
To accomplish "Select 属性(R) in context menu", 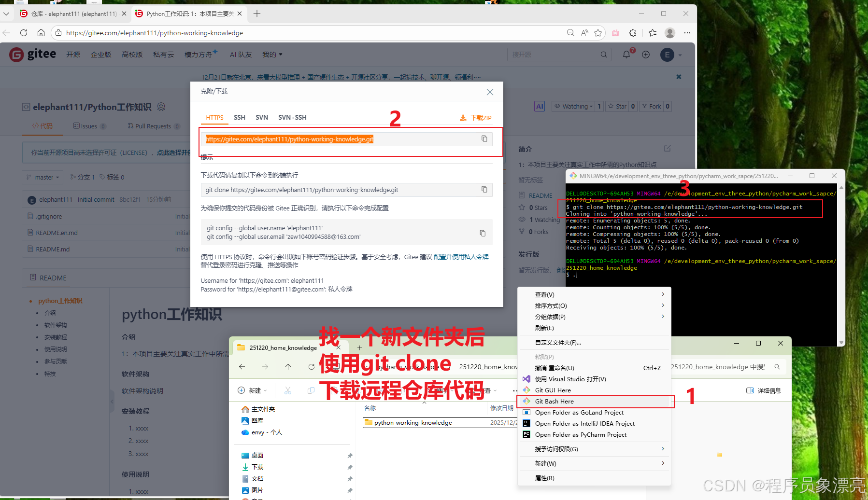I will 594,478.
